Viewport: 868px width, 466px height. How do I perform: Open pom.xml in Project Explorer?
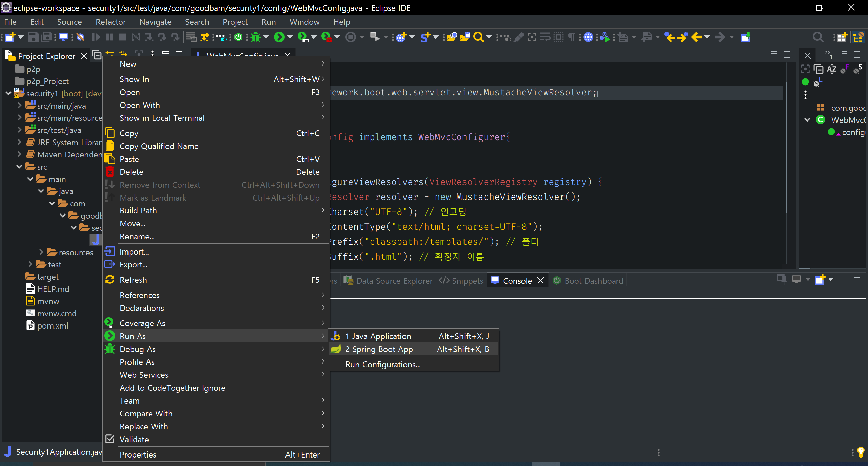[53, 326]
